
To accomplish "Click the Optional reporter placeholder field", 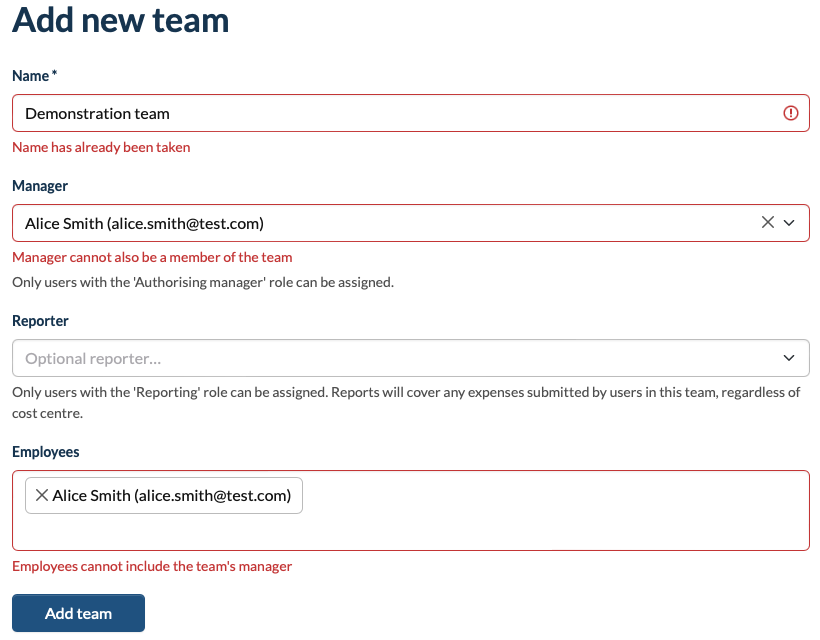I will pyautogui.click(x=411, y=358).
